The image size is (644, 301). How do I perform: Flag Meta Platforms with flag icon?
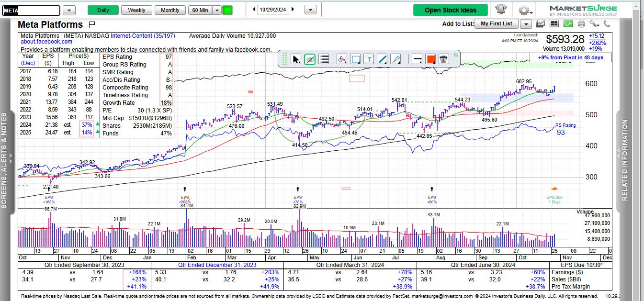click(x=92, y=24)
